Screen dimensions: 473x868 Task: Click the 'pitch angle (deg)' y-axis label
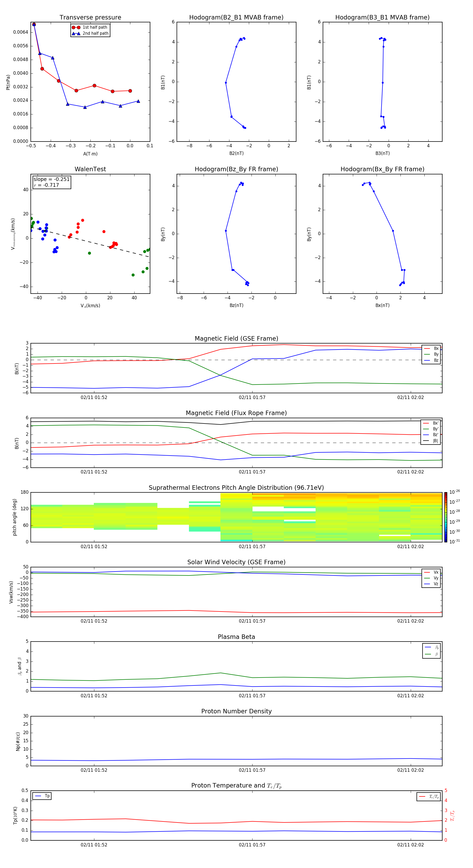14,517
